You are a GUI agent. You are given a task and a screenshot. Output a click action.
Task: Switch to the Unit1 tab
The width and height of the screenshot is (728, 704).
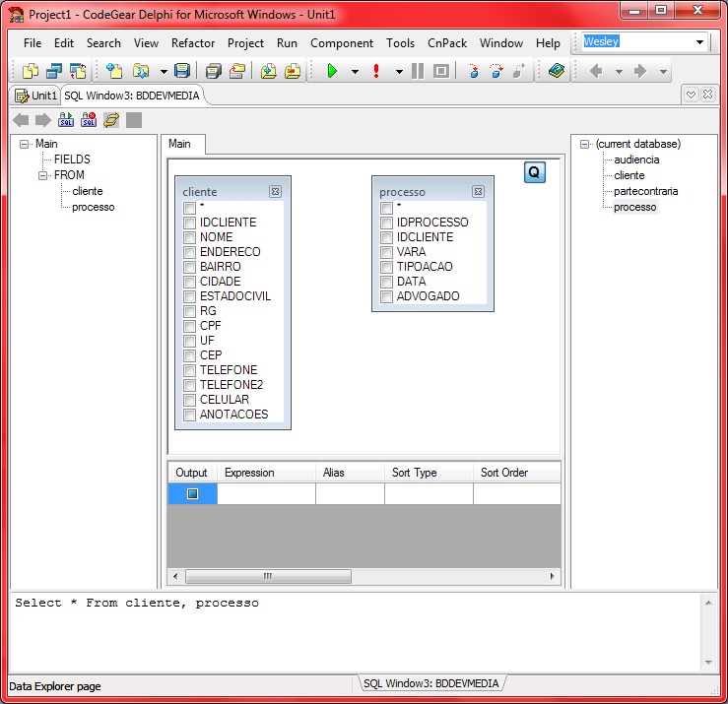click(x=36, y=96)
